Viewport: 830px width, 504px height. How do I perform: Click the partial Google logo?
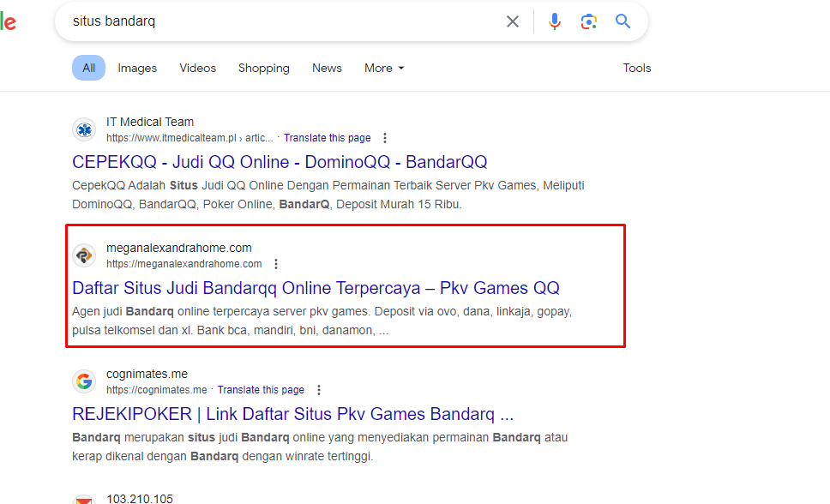pos(9,22)
